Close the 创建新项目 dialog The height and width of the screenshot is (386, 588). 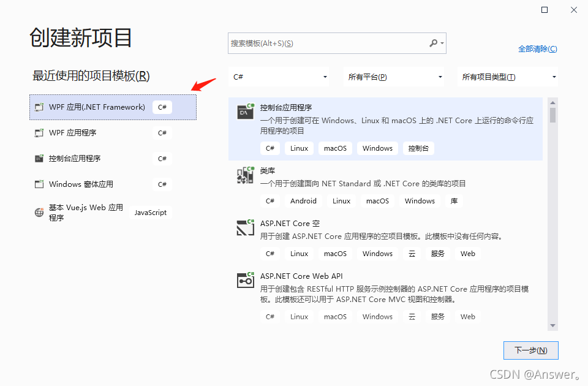[574, 10]
